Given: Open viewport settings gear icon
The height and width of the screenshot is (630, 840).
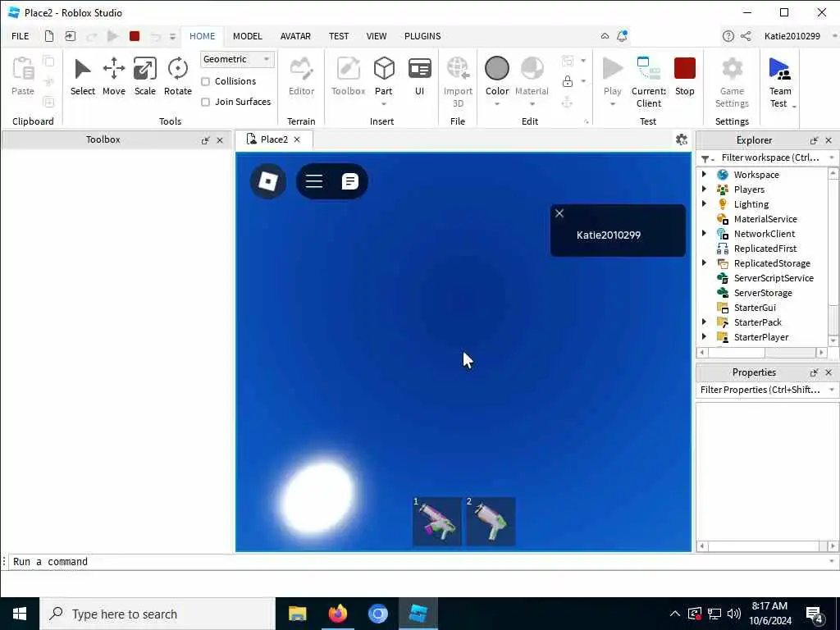Looking at the screenshot, I should coord(681,139).
